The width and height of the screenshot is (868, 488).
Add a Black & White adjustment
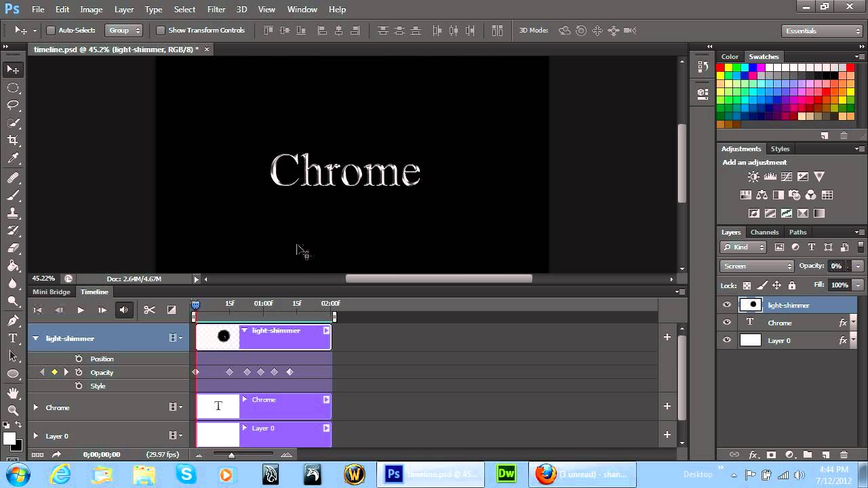tap(778, 195)
